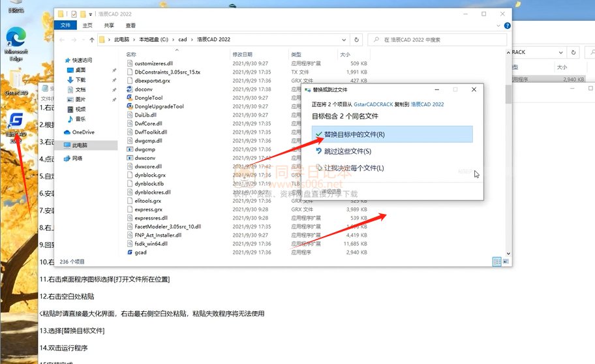This screenshot has height=364, width=595.
Task: Open the Quick Access Toolbar customize dropdown
Action: pos(91,14)
